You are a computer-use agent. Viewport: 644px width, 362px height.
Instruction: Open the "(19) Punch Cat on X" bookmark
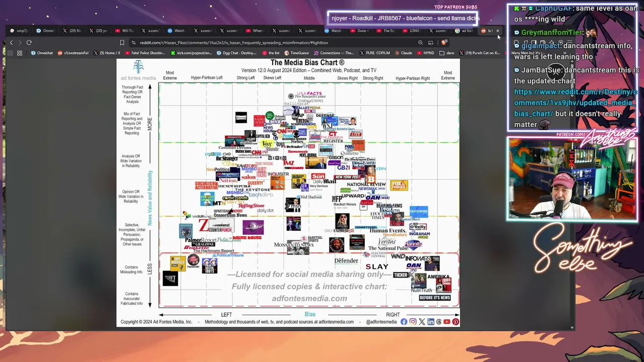[x=480, y=53]
